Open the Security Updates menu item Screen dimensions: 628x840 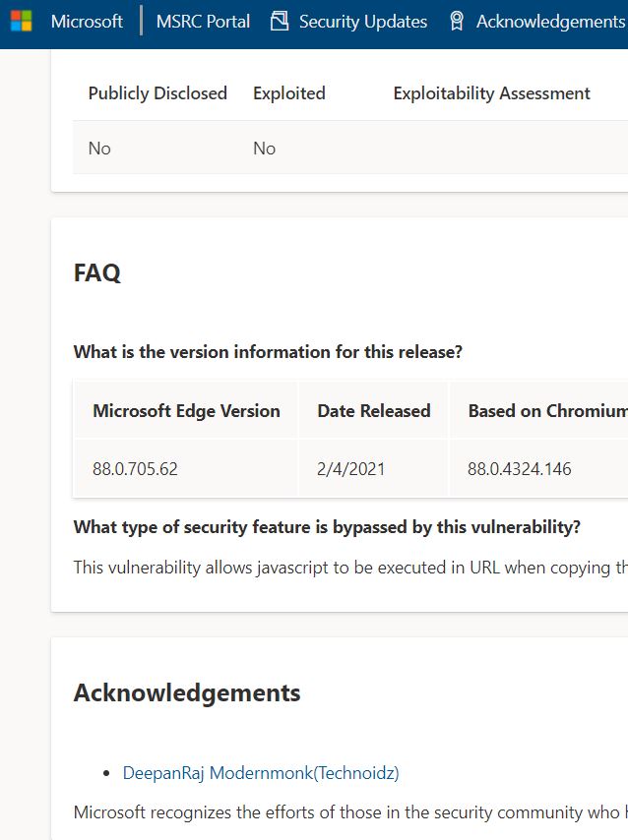tap(363, 22)
